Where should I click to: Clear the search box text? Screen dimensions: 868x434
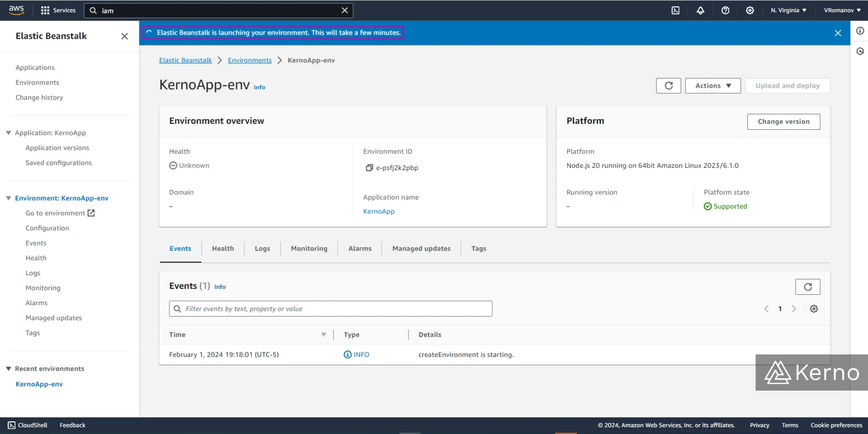tap(344, 10)
